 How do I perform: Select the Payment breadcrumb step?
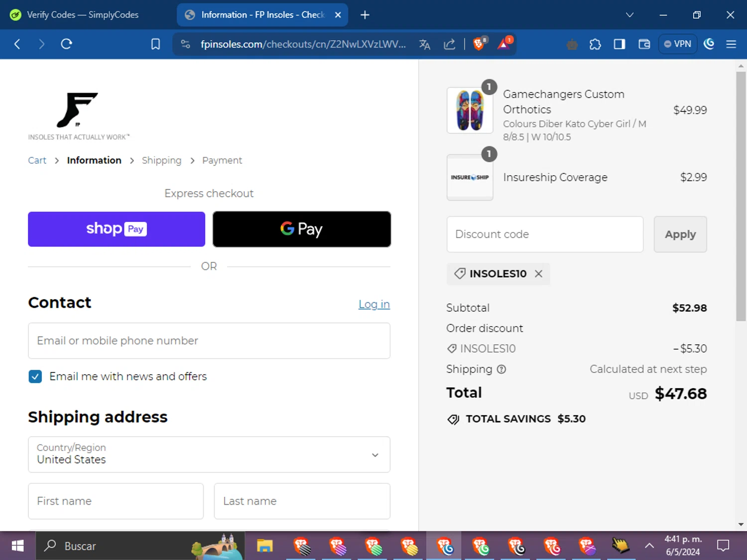(222, 160)
